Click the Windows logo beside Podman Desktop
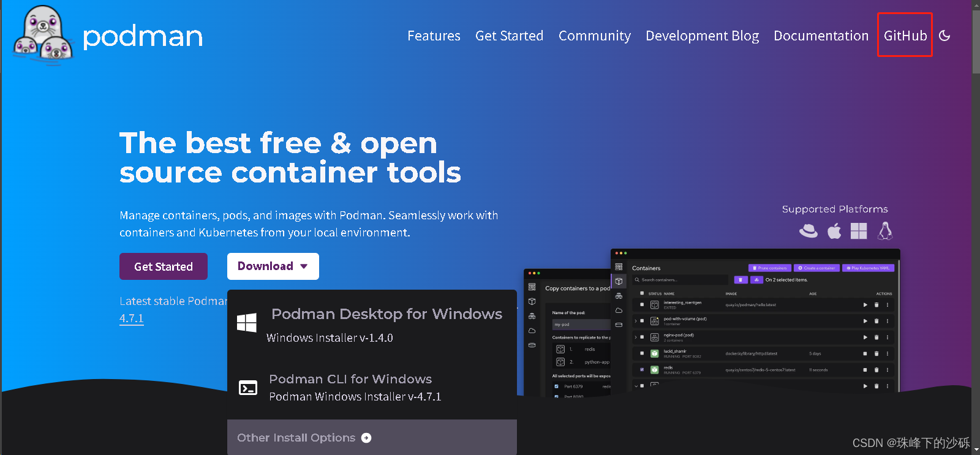The width and height of the screenshot is (980, 455). point(247,322)
